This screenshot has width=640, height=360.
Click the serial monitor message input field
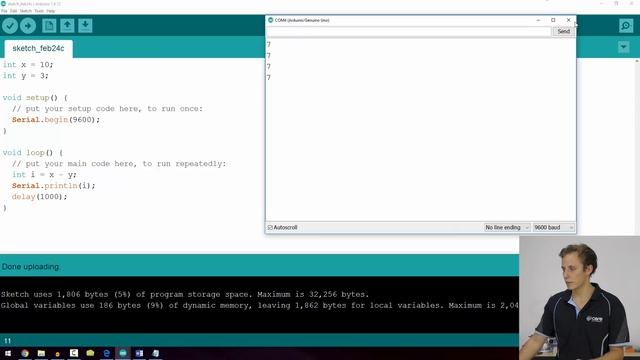(x=409, y=31)
